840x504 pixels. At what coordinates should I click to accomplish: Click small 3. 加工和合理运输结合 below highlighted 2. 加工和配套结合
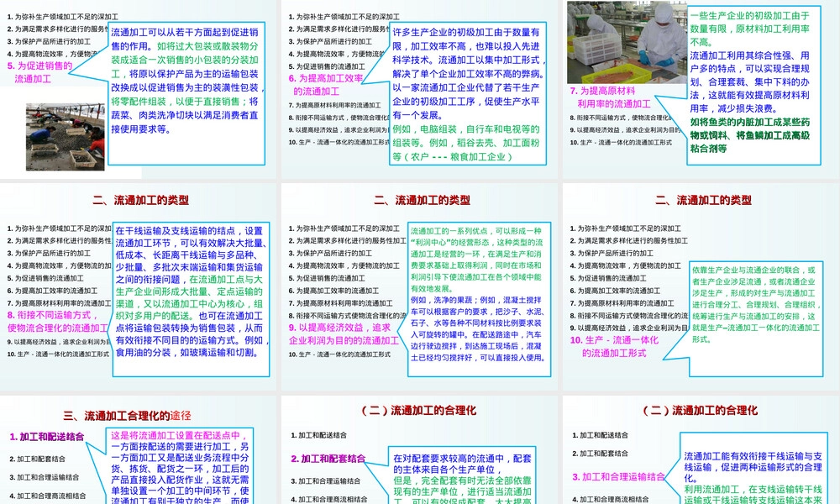(325, 481)
